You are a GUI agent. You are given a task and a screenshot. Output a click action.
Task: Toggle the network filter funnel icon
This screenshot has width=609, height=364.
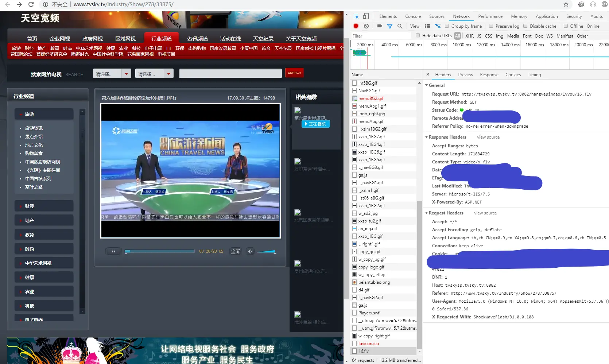390,26
